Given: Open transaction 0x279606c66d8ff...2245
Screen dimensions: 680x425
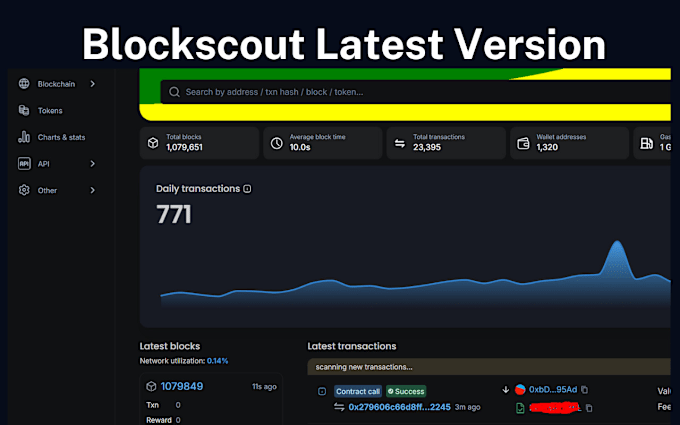Looking at the screenshot, I should [399, 407].
